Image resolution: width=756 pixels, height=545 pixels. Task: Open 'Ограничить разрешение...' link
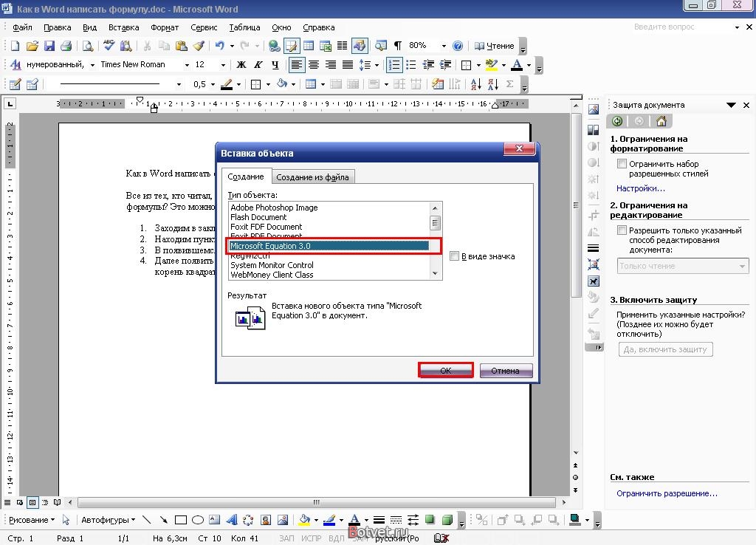pyautogui.click(x=667, y=493)
